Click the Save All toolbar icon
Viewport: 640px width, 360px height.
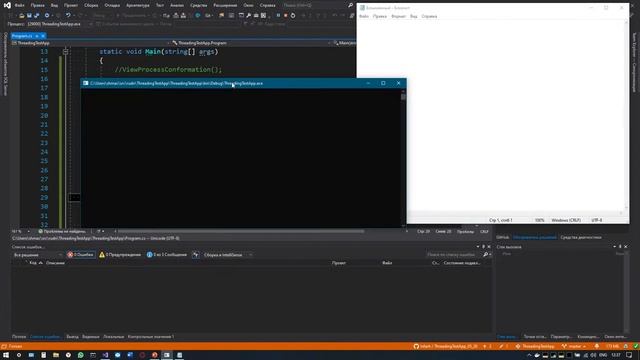point(36,16)
